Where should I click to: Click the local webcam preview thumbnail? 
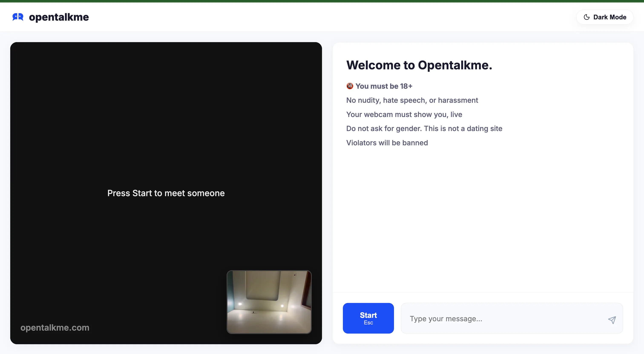[269, 302]
